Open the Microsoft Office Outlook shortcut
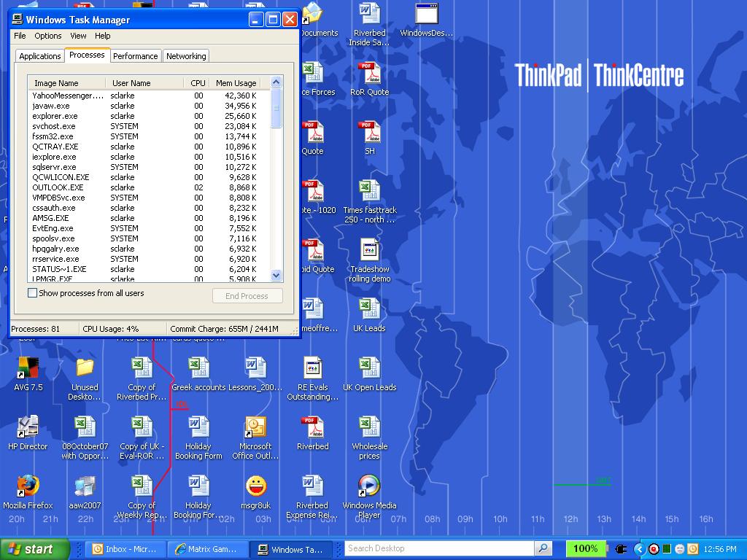747x560 pixels. pos(255,427)
